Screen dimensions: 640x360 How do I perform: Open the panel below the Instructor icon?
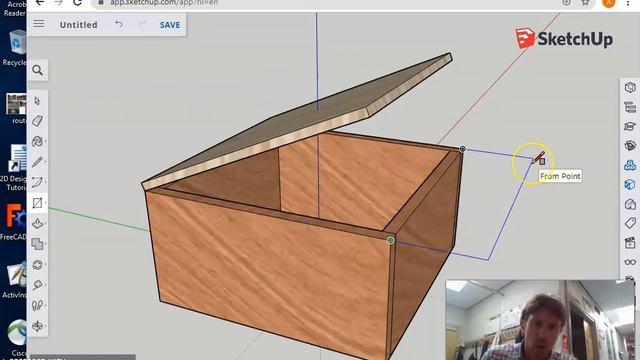pos(630,146)
